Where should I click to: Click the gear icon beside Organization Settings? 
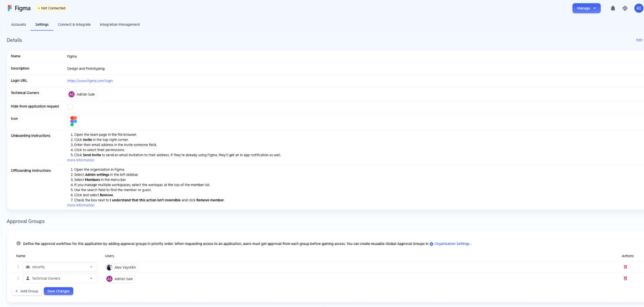[431, 244]
